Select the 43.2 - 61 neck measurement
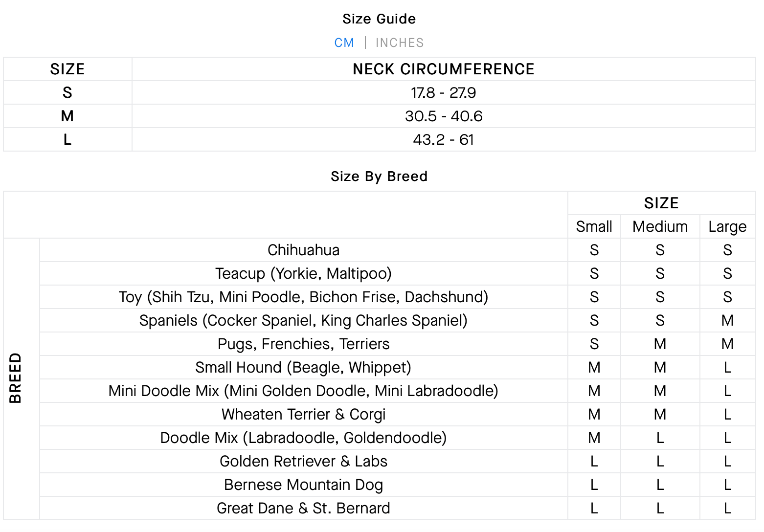This screenshot has width=764, height=532. (443, 140)
